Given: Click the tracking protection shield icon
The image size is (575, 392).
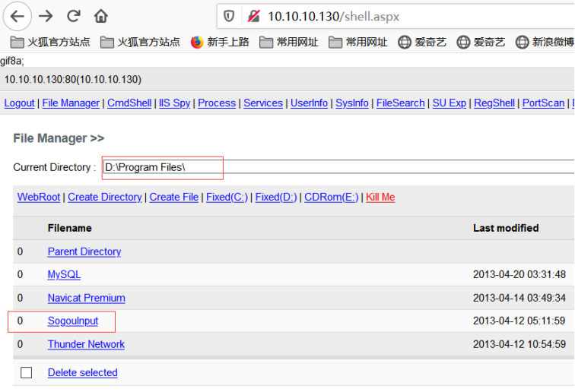Looking at the screenshot, I should 229,16.
